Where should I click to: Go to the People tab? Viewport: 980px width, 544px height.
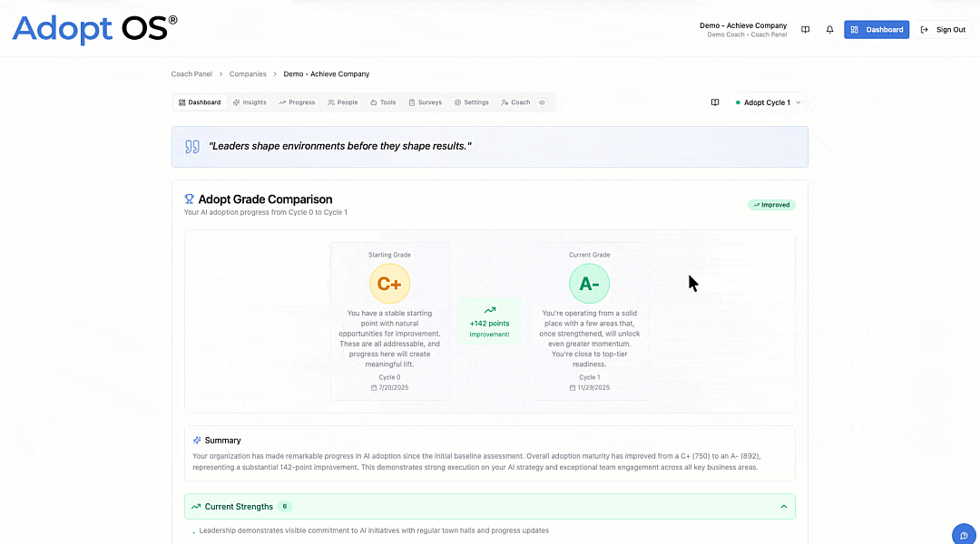click(343, 102)
